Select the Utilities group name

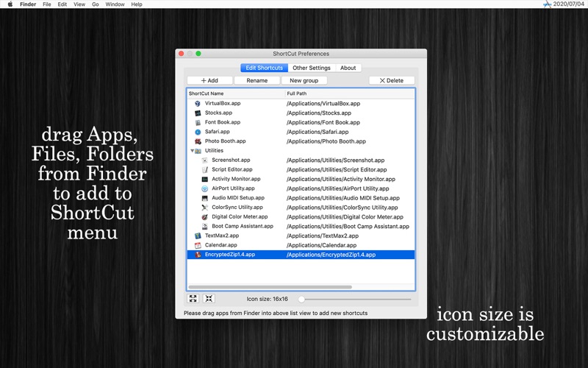pos(214,151)
